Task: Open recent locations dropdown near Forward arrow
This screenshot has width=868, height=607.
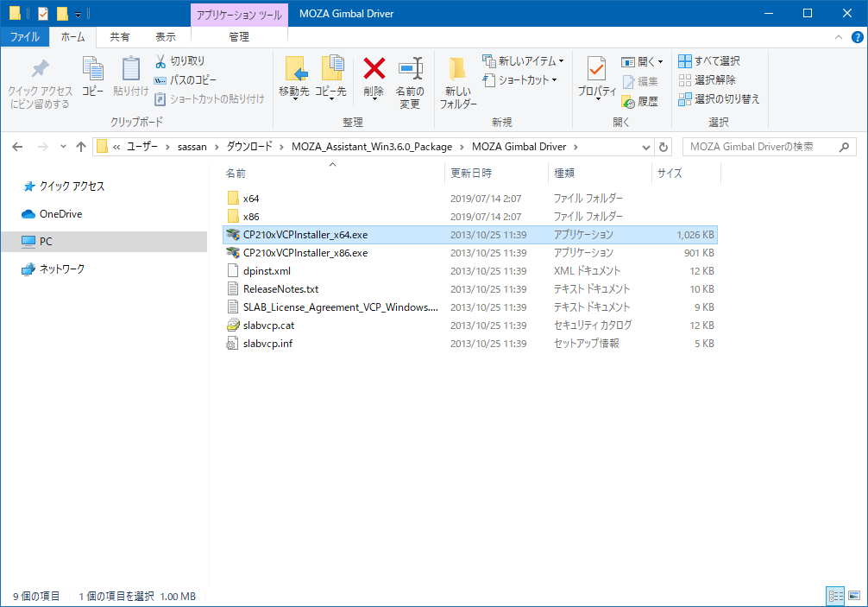Action: (63, 147)
